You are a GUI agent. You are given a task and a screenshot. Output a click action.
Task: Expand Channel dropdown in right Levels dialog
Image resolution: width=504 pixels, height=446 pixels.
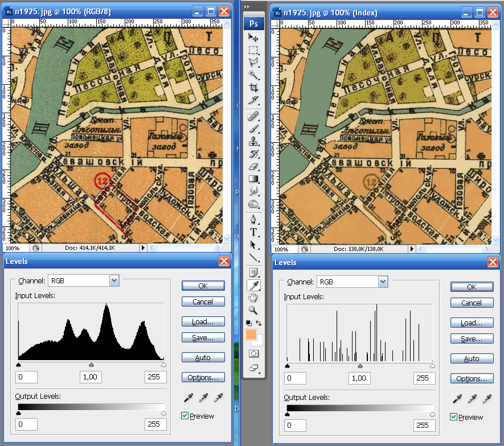[383, 281]
